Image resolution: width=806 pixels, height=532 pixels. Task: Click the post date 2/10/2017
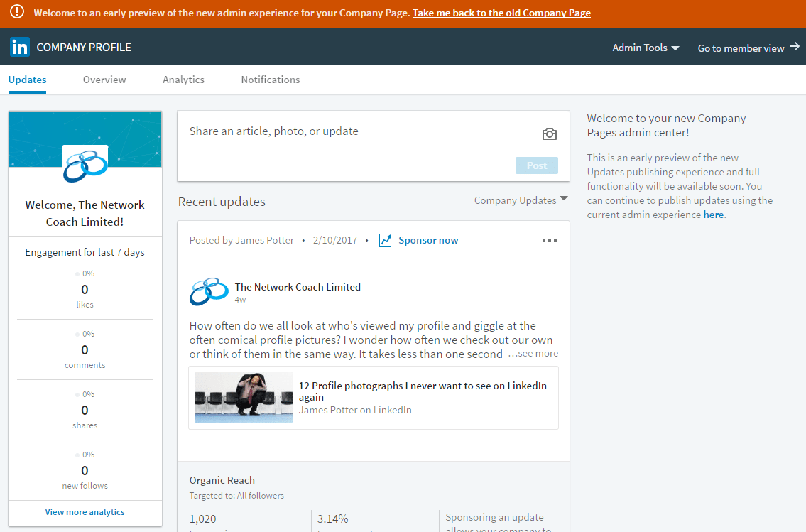point(335,240)
